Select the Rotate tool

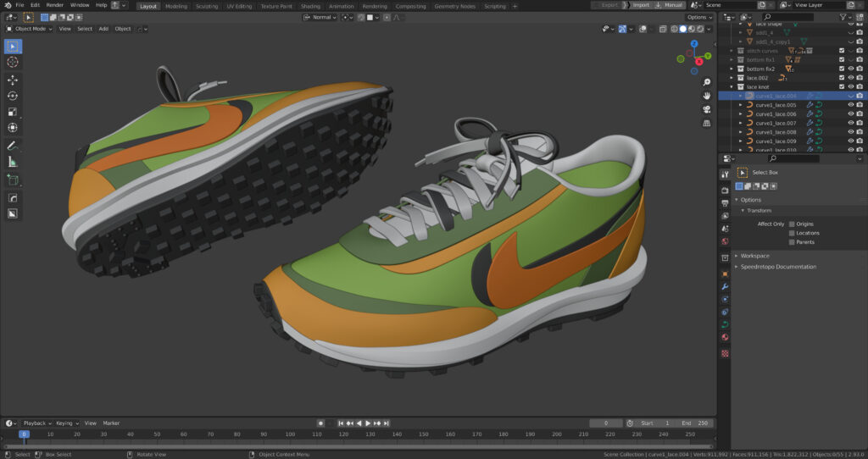13,96
